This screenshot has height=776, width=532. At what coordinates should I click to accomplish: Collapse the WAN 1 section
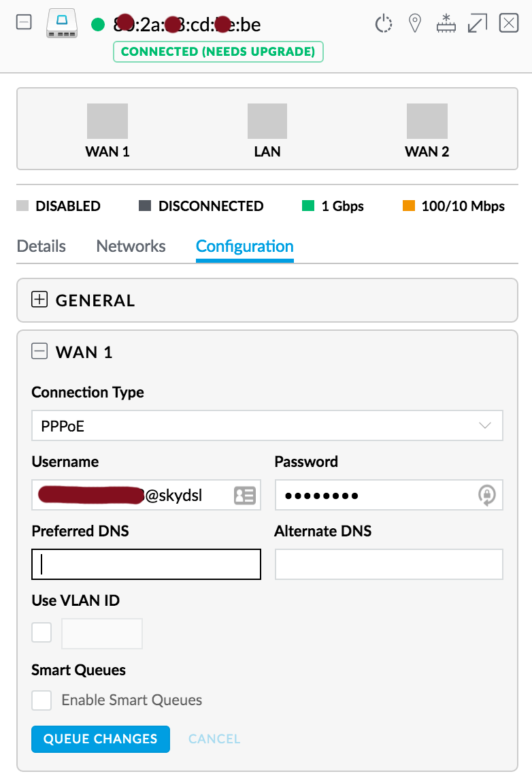(x=39, y=351)
